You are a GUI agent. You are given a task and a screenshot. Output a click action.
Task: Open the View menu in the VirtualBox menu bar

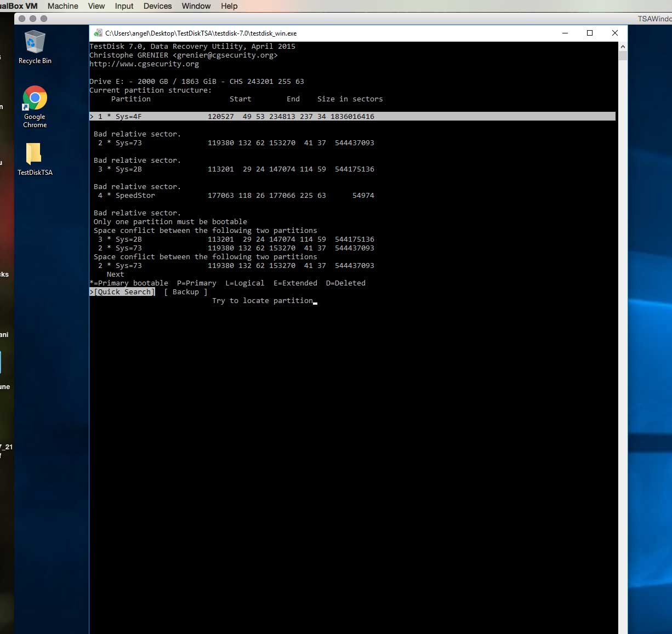[96, 6]
